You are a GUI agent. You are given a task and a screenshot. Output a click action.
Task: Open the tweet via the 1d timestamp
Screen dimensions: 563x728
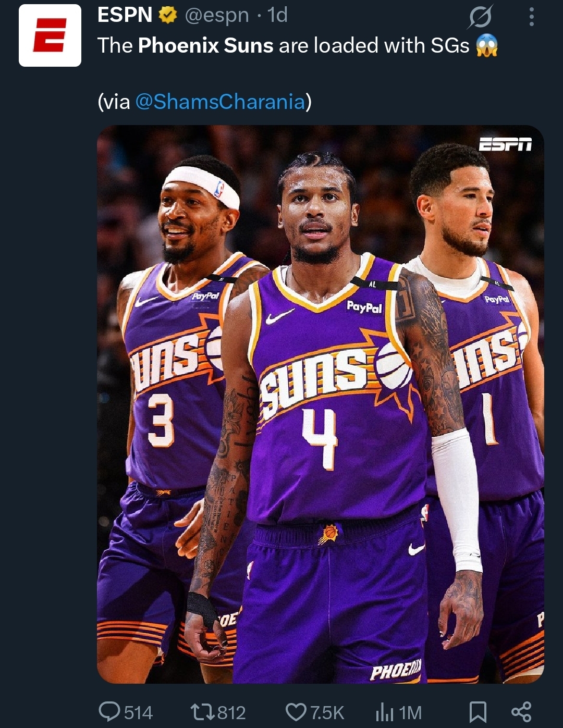coord(277,16)
